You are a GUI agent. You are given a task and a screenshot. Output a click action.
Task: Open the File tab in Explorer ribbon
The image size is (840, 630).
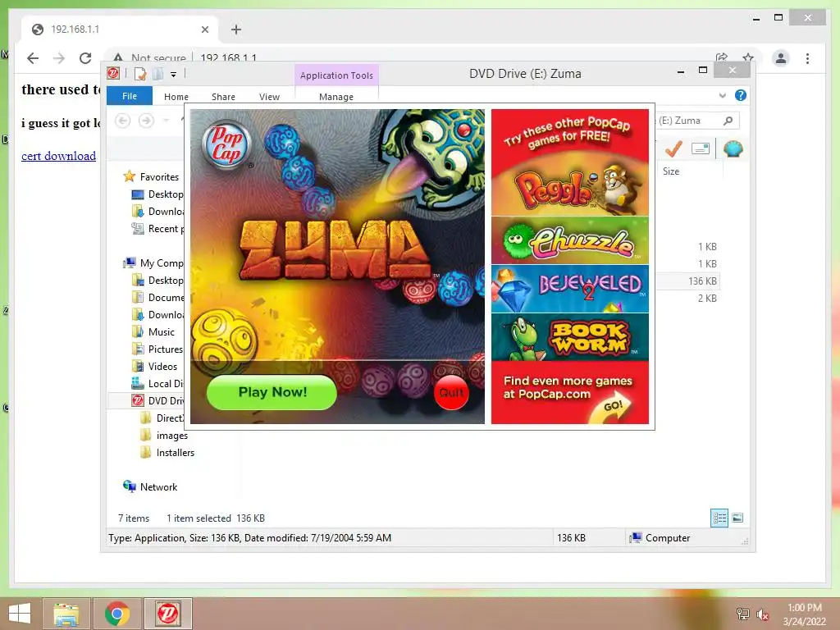pos(130,96)
